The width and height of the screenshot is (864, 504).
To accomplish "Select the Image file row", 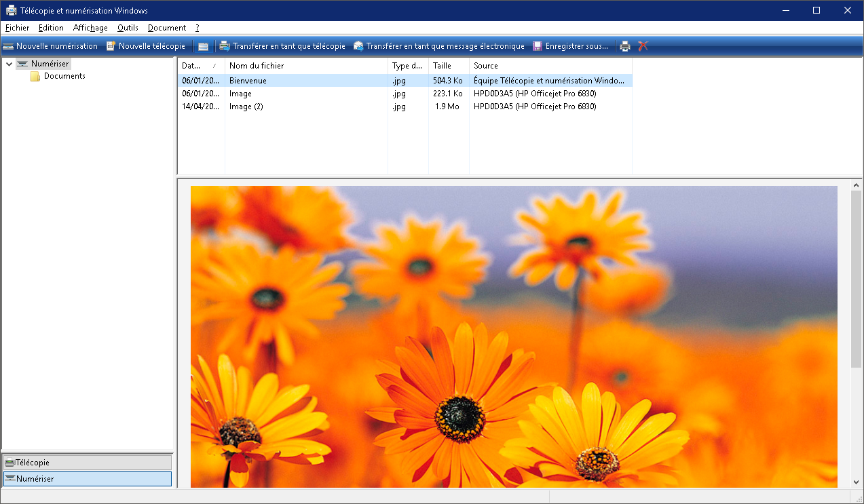I will point(405,94).
